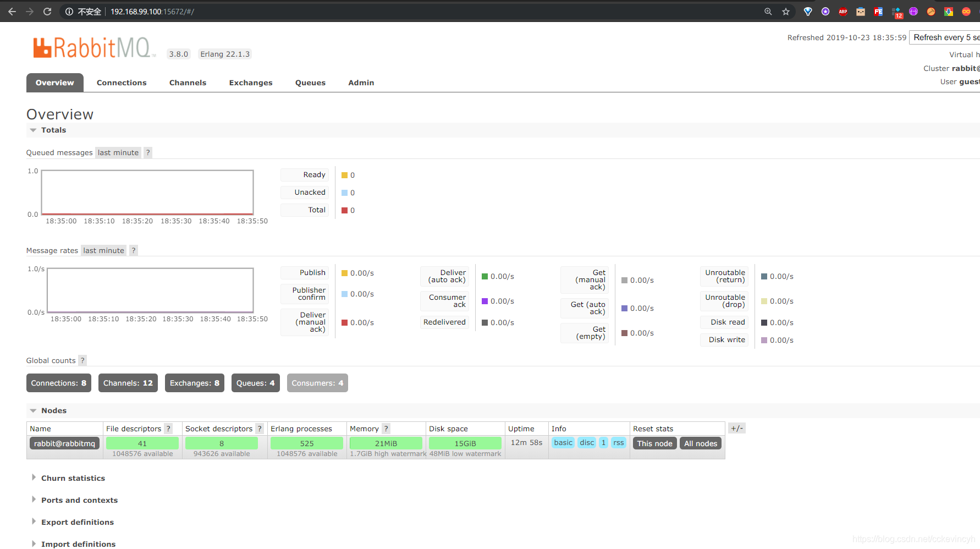Screen dimensions: 980x549
Task: Click the Unacked light blue swatch
Action: tap(344, 193)
